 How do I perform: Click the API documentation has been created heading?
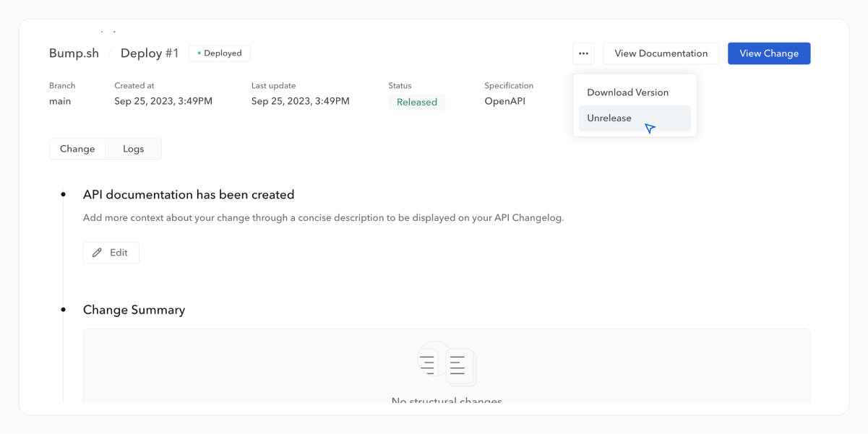coord(189,195)
